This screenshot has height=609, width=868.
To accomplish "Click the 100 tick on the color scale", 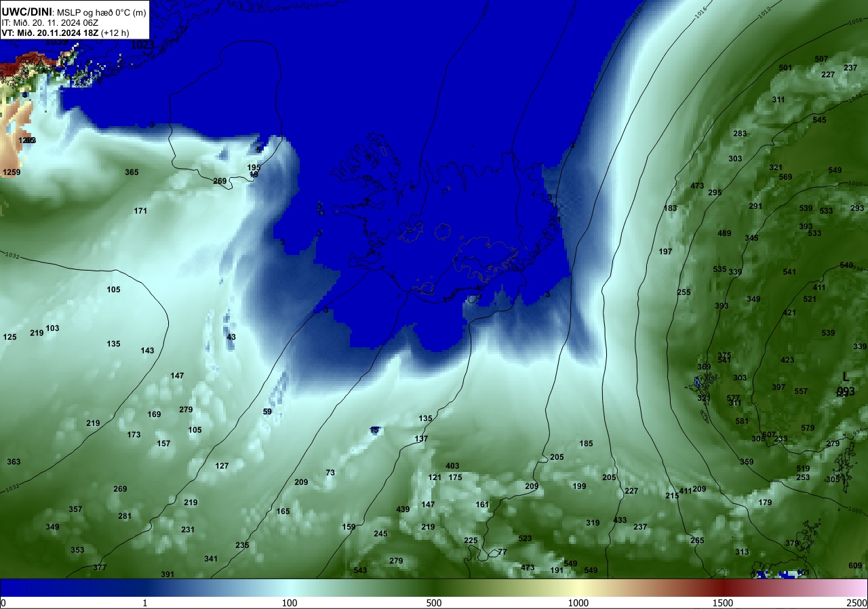I will 290,603.
